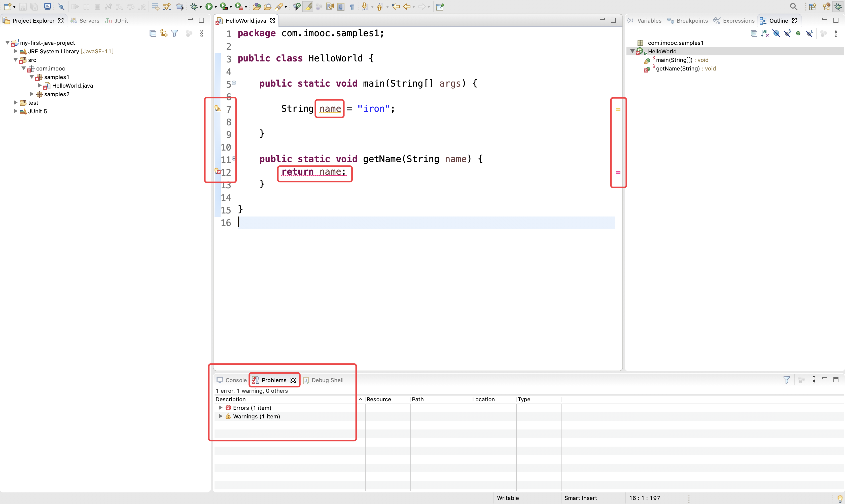Expand the test folder node
The width and height of the screenshot is (845, 504).
(x=15, y=102)
